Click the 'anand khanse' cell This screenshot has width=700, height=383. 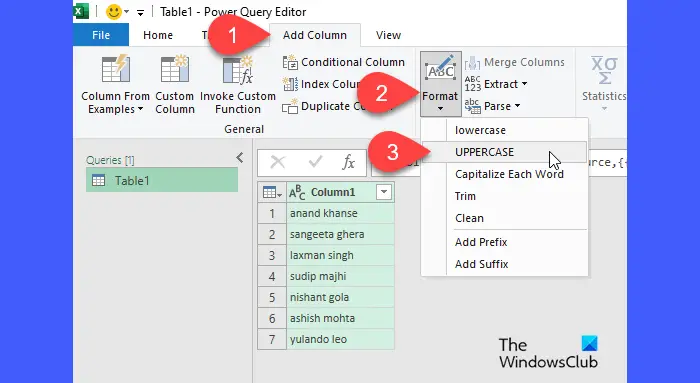(340, 213)
